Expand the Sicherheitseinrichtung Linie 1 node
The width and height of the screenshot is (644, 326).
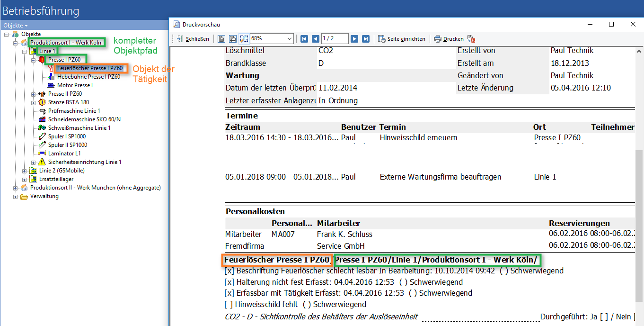pos(34,162)
